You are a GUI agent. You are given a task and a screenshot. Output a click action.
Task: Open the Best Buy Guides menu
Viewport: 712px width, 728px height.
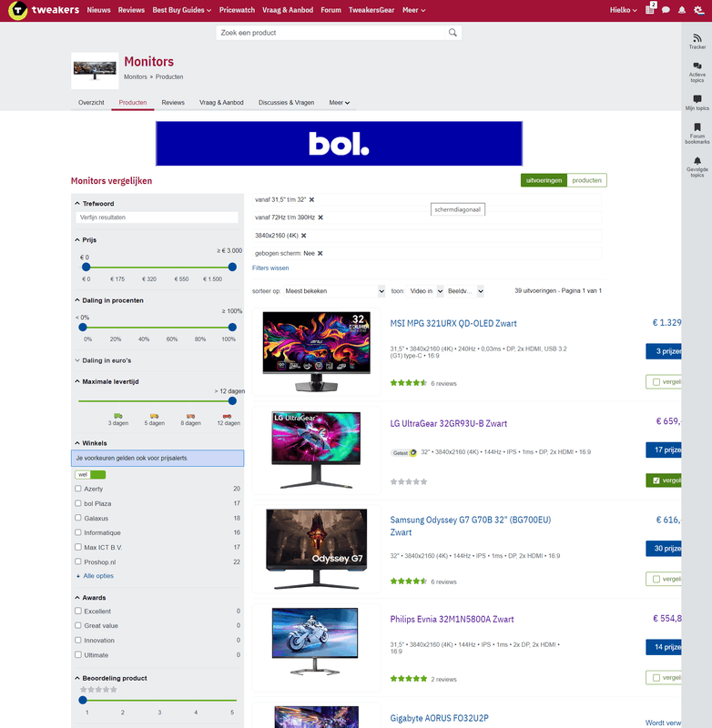[x=181, y=10]
